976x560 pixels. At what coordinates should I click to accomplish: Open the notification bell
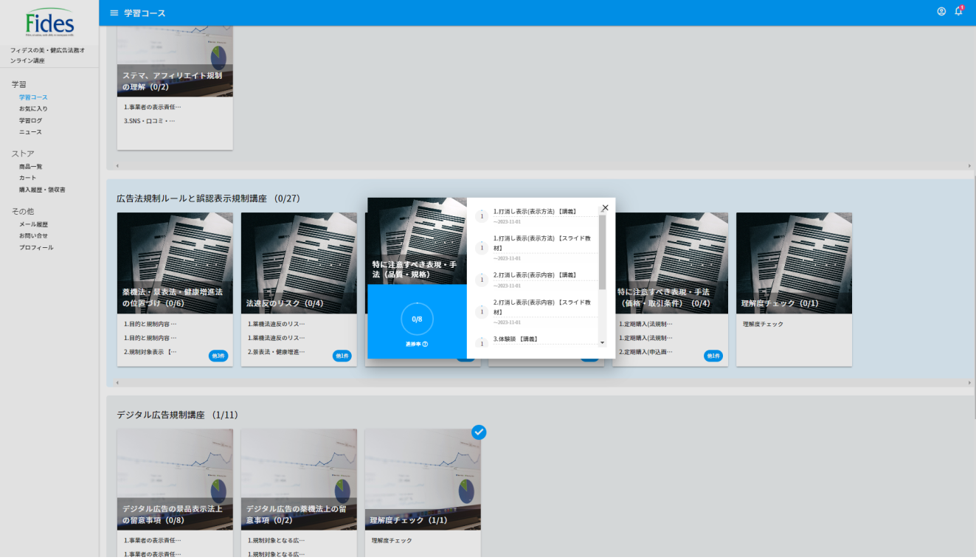959,12
